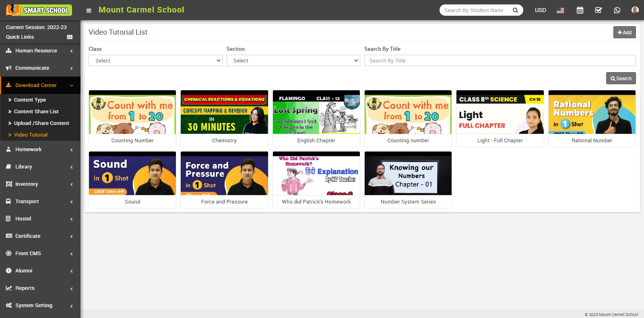Viewport: 644px width, 318px height.
Task: Expand the Library sidebar section
Action: coord(40,167)
